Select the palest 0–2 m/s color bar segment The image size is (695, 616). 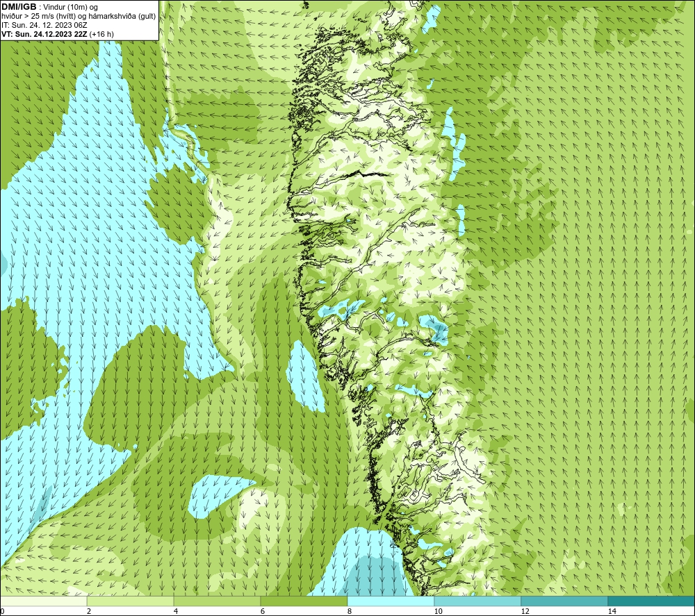click(43, 601)
